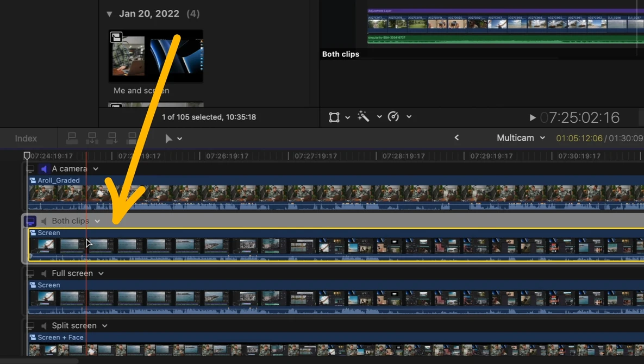Toggle Both clips audio monitoring speaker

tap(43, 221)
